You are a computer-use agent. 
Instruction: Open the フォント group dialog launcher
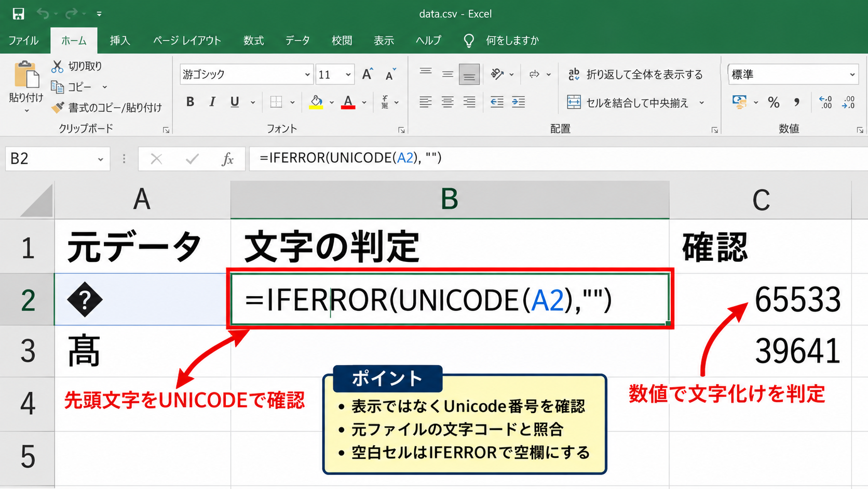[x=401, y=130]
